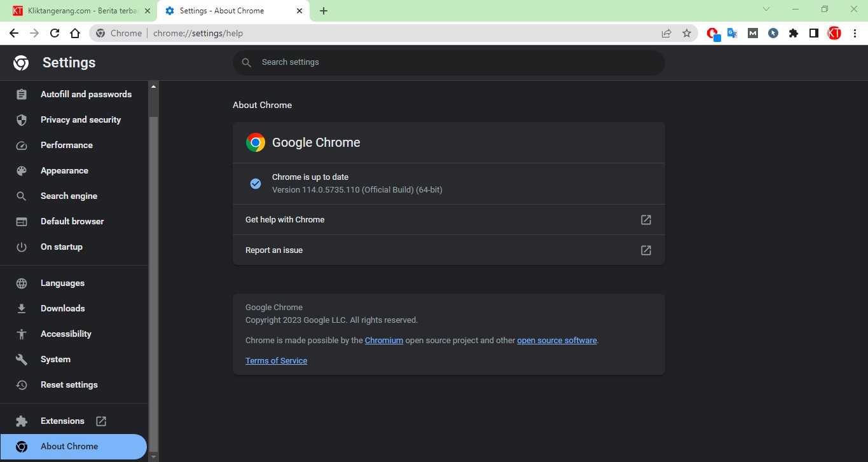Switch to the Kliktangerang.com tab
Screen dimensions: 868x462
point(82,11)
